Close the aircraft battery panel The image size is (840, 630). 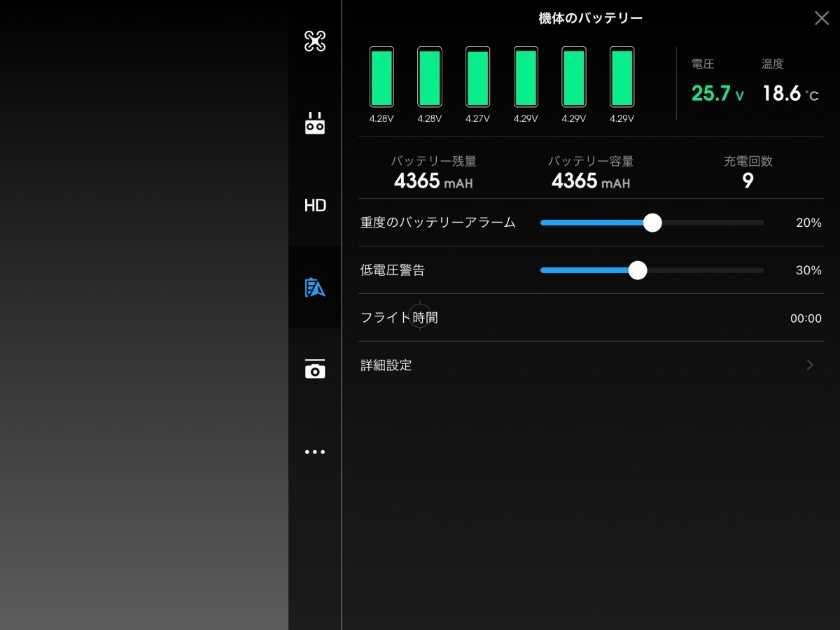click(x=822, y=18)
